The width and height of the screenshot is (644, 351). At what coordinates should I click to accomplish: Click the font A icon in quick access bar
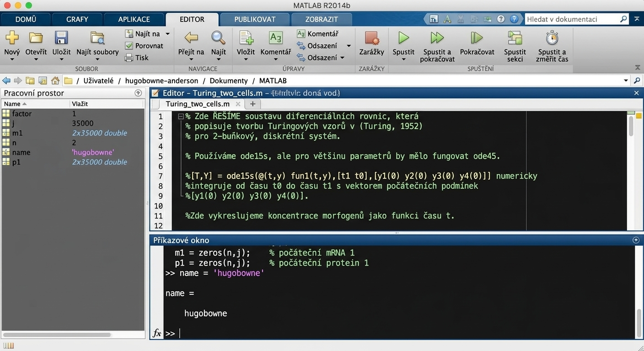click(x=447, y=19)
